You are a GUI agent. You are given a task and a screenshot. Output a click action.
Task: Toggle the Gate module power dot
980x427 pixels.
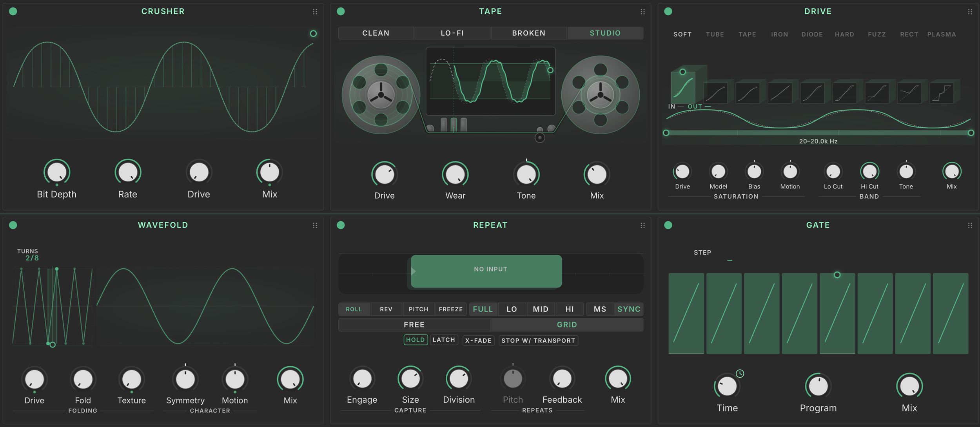pyautogui.click(x=668, y=225)
